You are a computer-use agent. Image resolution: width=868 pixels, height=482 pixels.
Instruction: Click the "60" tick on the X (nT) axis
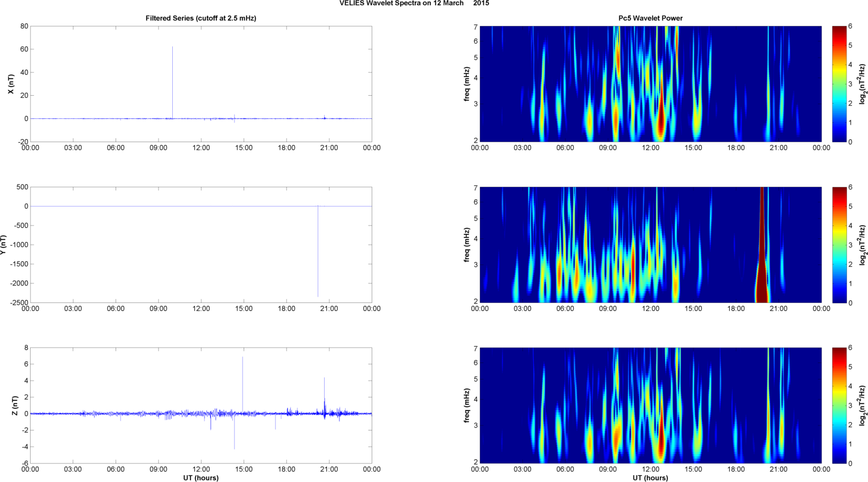point(24,49)
